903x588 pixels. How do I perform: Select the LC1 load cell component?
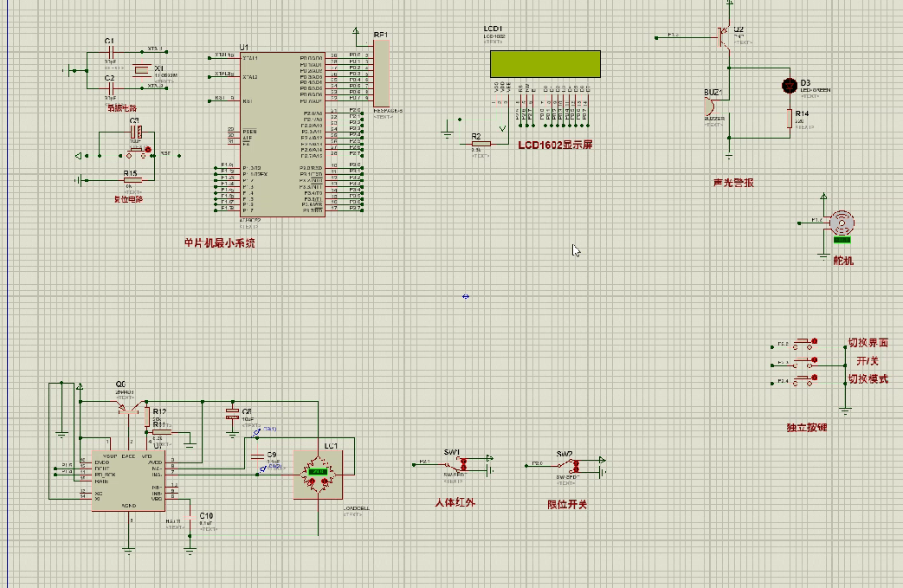318,475
